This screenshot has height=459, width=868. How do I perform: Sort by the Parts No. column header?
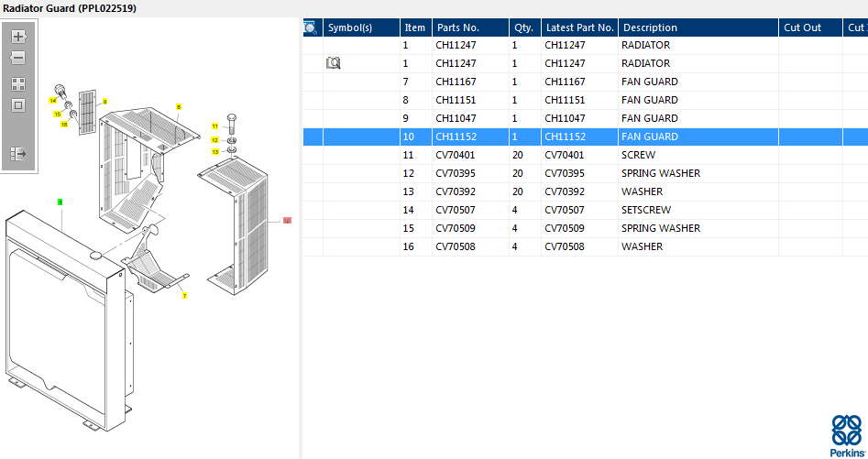point(469,27)
